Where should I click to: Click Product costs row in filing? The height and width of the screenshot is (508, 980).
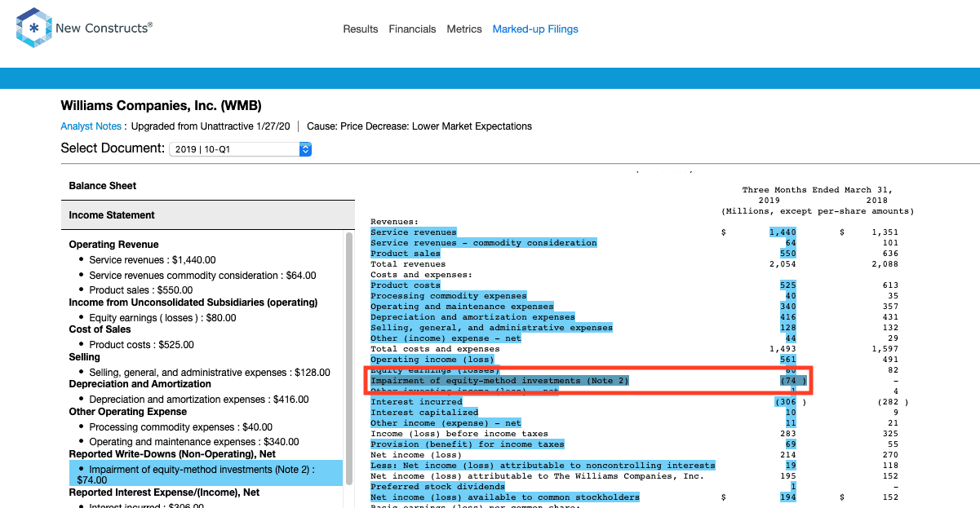click(406, 285)
